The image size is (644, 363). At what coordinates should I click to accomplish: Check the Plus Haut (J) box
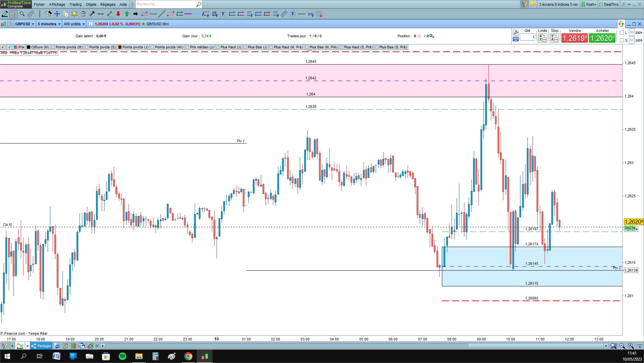click(x=218, y=47)
